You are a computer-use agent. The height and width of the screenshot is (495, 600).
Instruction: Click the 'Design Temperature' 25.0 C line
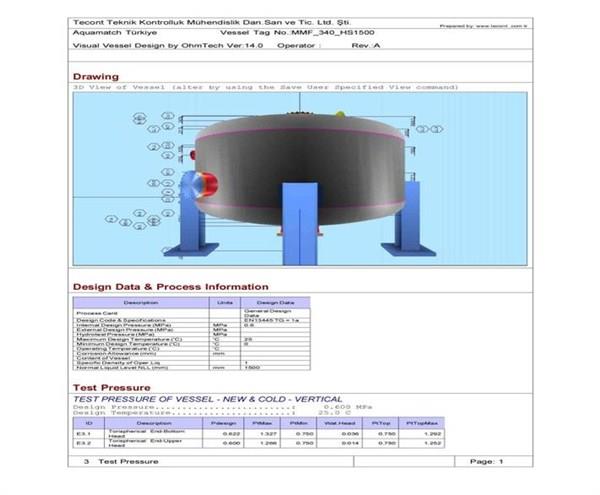(212, 413)
